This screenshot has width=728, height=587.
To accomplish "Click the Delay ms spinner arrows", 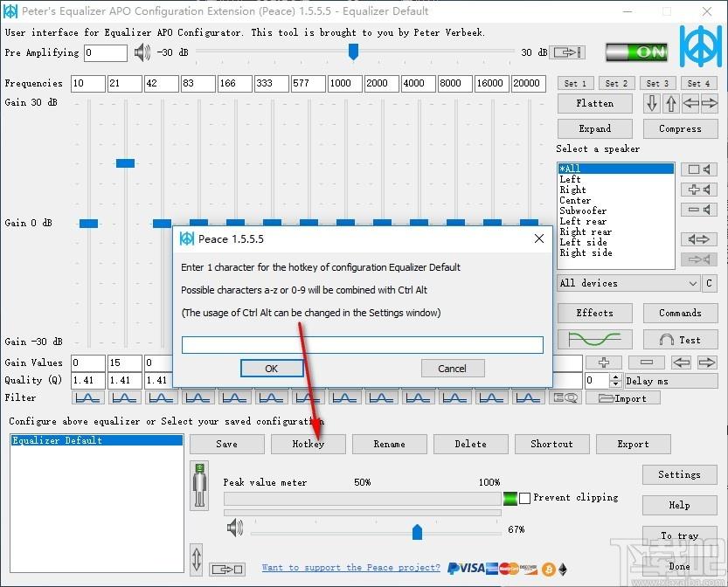I will pyautogui.click(x=615, y=381).
